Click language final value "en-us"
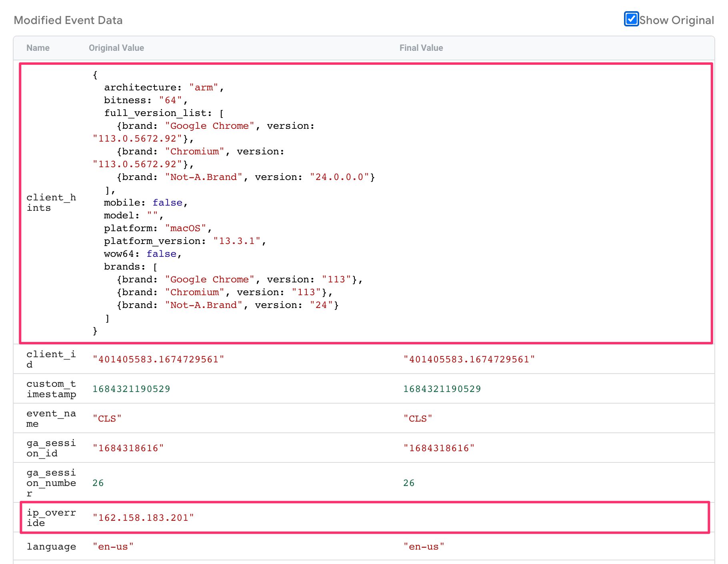Viewport: 728px width, 564px height. tap(424, 547)
